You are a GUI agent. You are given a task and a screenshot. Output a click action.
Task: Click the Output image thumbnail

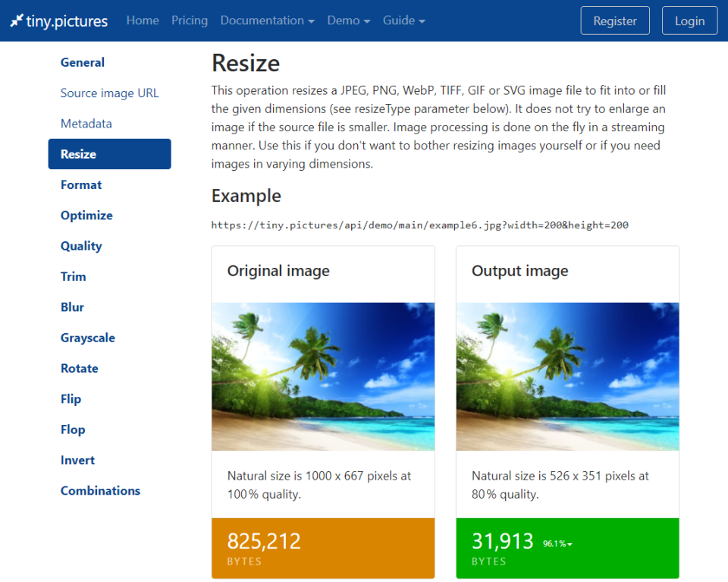coord(566,377)
